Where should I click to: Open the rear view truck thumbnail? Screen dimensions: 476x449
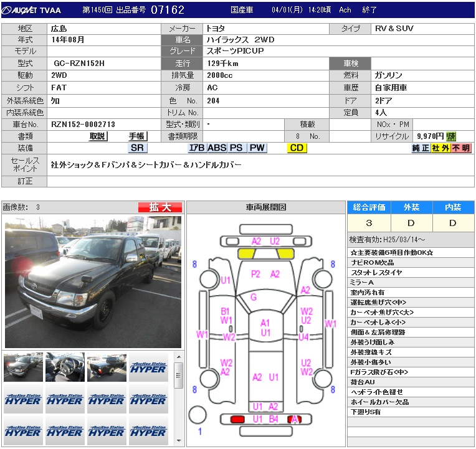coord(107,367)
